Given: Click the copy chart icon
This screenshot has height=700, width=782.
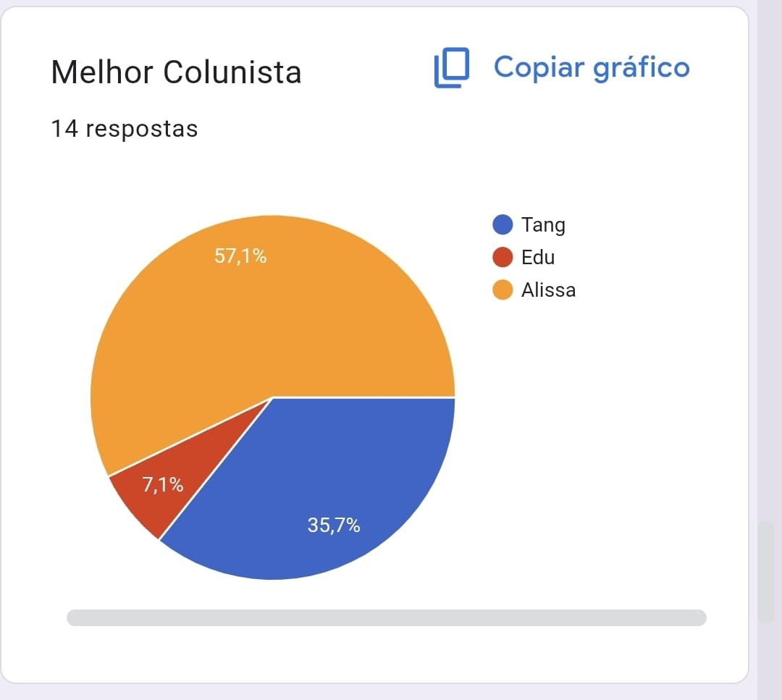Looking at the screenshot, I should click(452, 67).
